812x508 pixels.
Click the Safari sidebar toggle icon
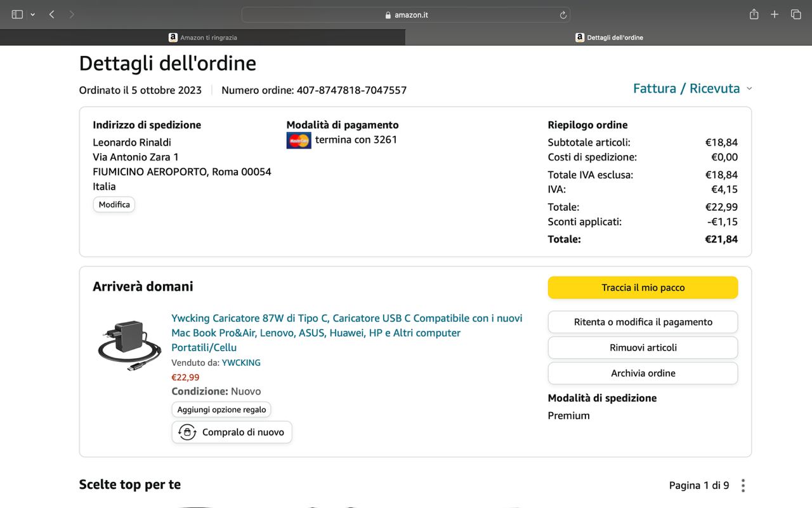[17, 14]
